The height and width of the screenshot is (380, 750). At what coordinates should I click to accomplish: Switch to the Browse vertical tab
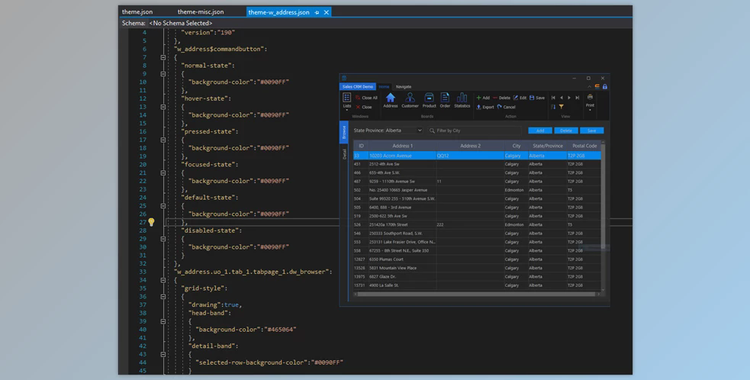[344, 132]
